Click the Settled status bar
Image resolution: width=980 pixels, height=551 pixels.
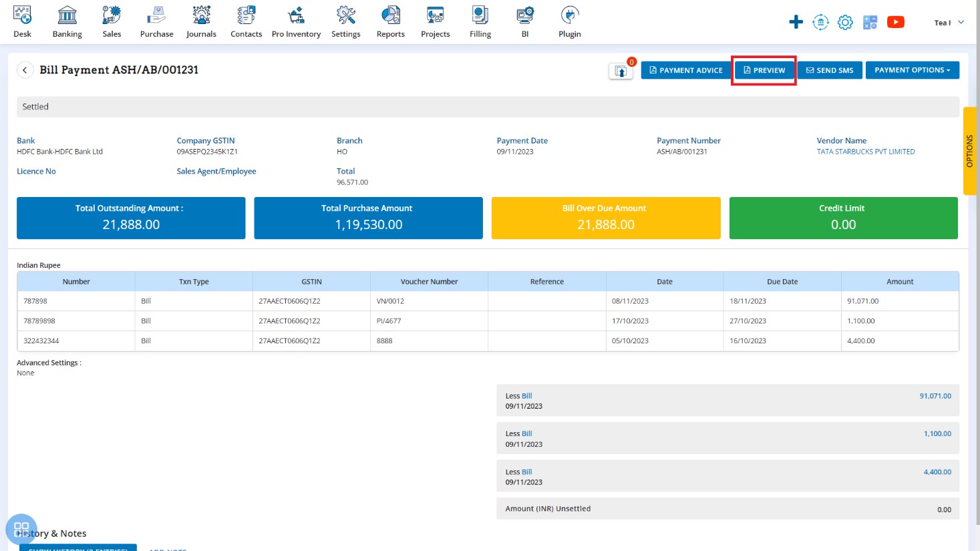(x=488, y=107)
